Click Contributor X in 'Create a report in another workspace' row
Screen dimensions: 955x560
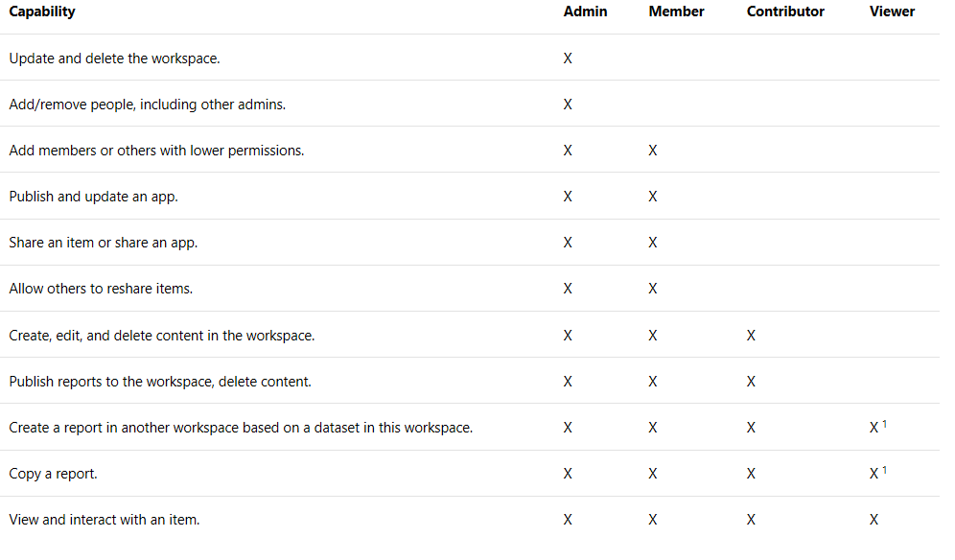(751, 428)
